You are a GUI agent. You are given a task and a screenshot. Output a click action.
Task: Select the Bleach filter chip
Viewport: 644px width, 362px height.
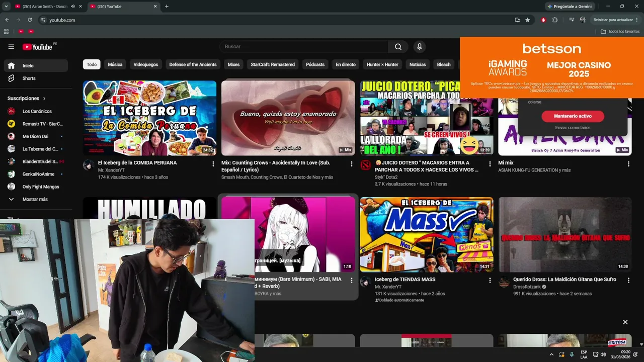click(444, 64)
